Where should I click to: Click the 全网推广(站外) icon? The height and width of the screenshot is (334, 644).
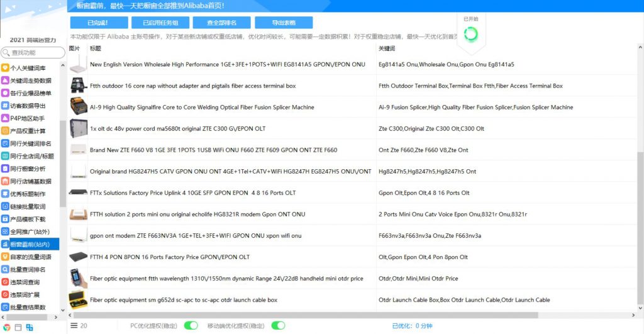[5, 231]
